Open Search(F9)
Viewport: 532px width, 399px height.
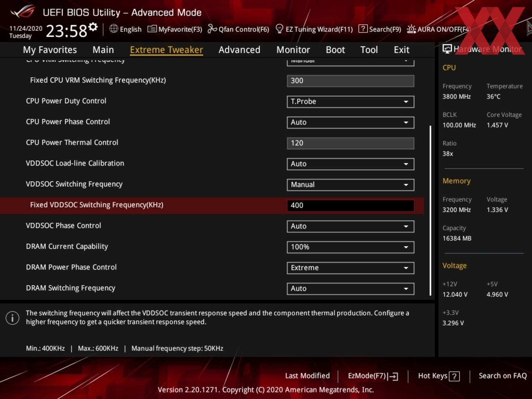(385, 29)
